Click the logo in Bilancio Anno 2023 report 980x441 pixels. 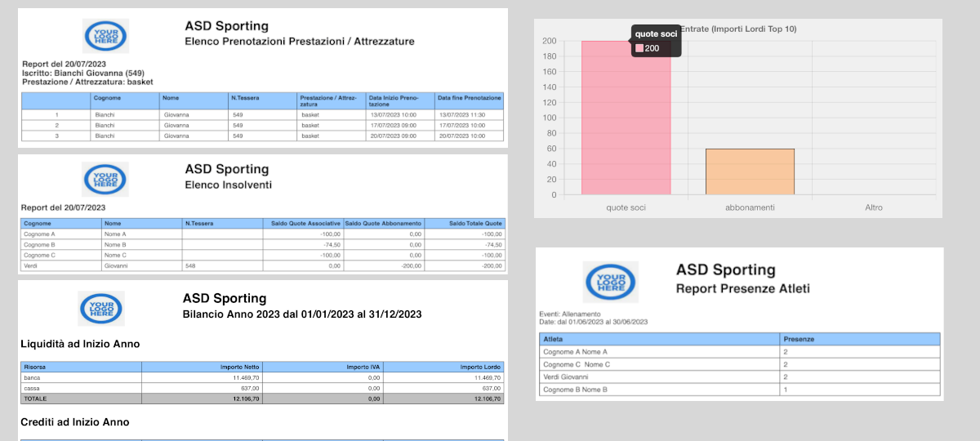(x=101, y=309)
